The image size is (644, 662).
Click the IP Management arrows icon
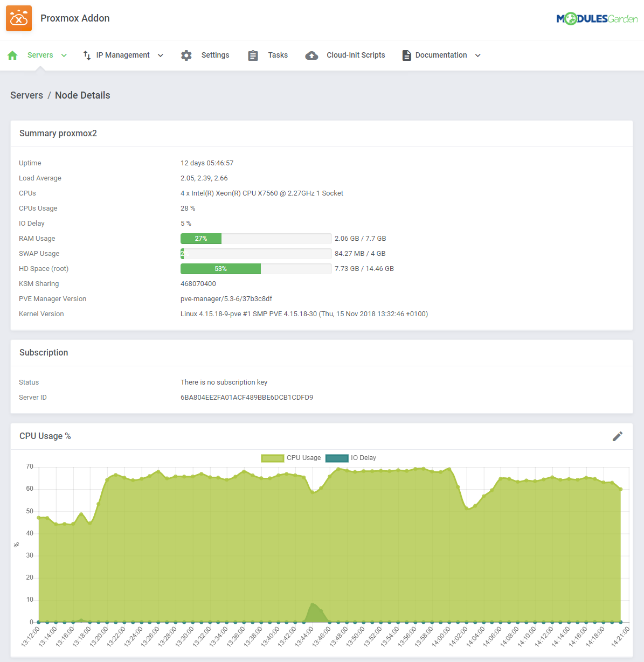click(x=87, y=55)
